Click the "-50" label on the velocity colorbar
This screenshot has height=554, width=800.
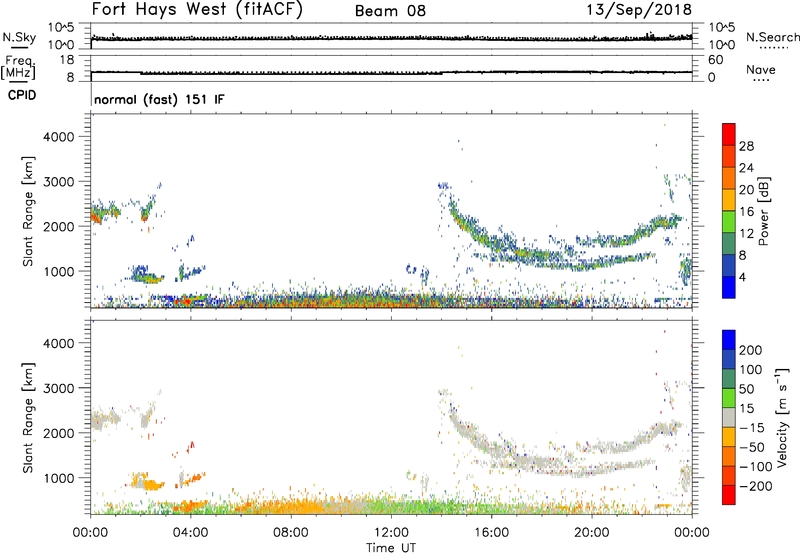pyautogui.click(x=752, y=447)
